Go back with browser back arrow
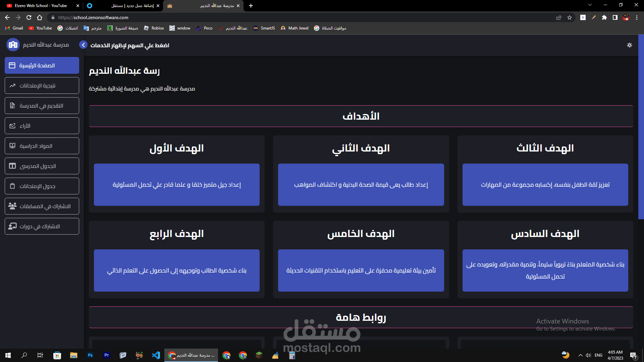Image resolution: width=644 pixels, height=362 pixels. [x=7, y=17]
